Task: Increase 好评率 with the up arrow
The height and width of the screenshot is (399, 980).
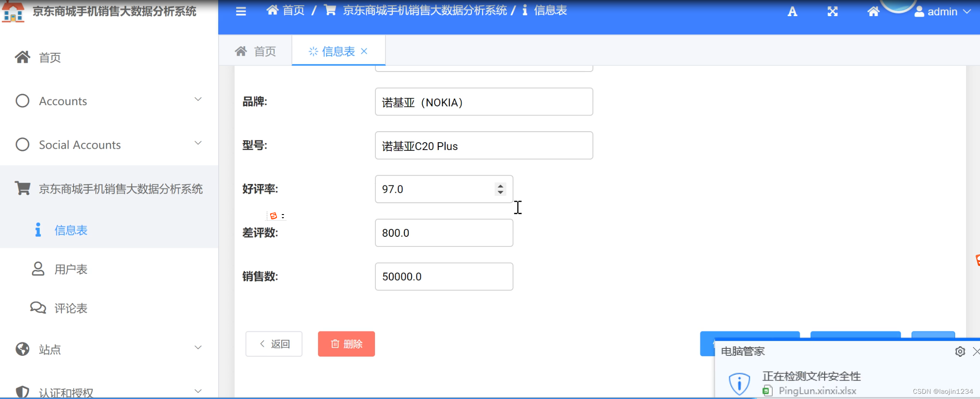Action: point(500,185)
